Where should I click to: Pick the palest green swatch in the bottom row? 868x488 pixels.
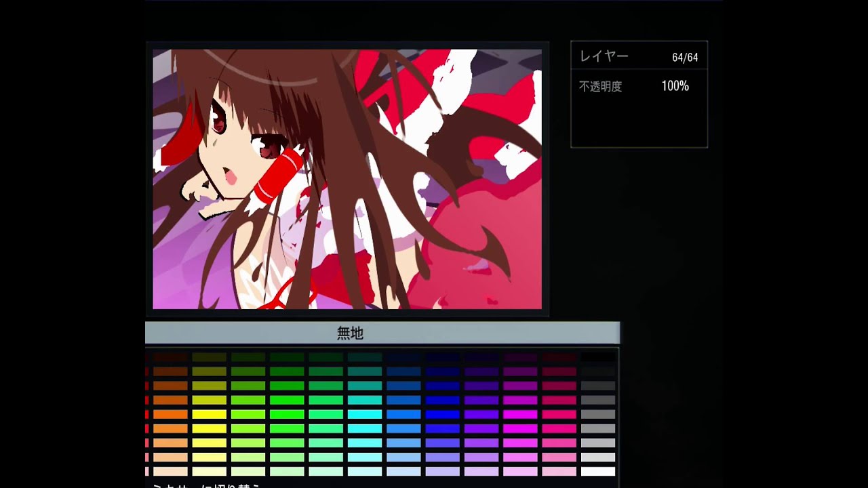click(x=287, y=471)
